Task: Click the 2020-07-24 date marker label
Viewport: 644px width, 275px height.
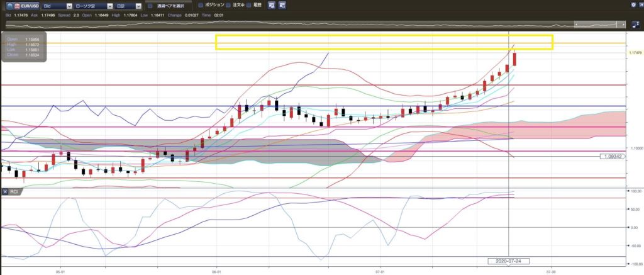Action: click(508, 261)
